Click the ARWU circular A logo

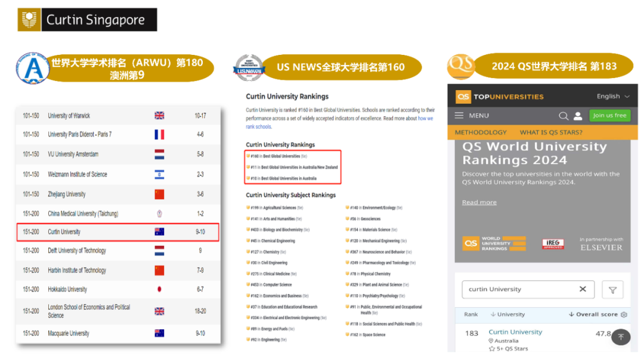[x=33, y=68]
